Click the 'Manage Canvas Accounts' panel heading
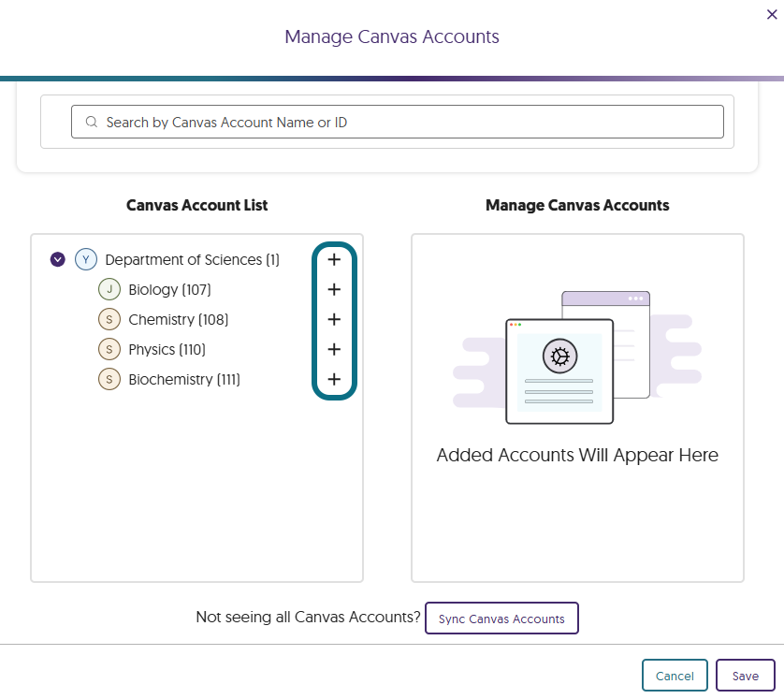784x699 pixels. pos(577,205)
